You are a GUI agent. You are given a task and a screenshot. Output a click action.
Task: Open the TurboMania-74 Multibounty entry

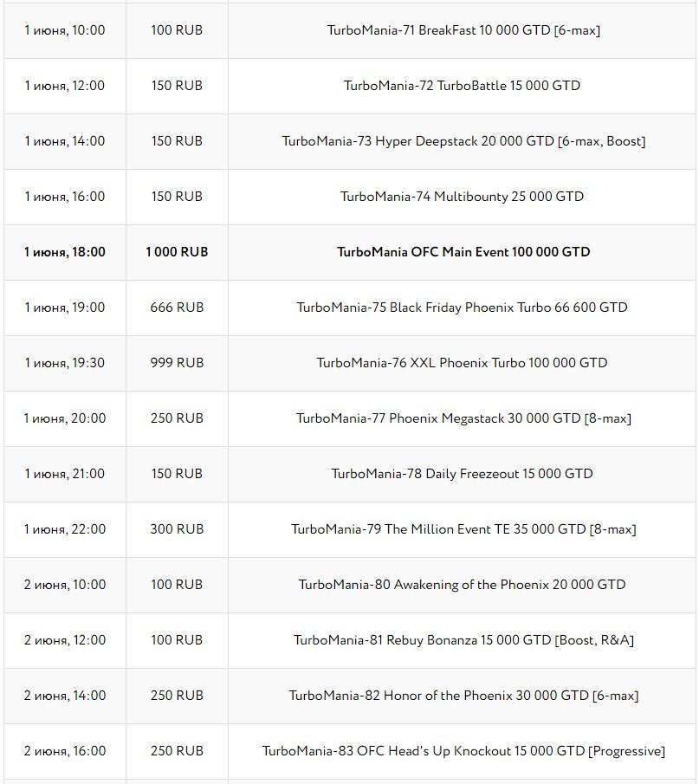462,197
